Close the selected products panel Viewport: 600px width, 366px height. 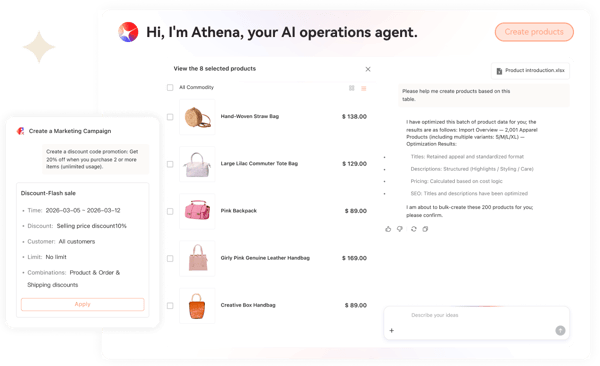pos(368,69)
